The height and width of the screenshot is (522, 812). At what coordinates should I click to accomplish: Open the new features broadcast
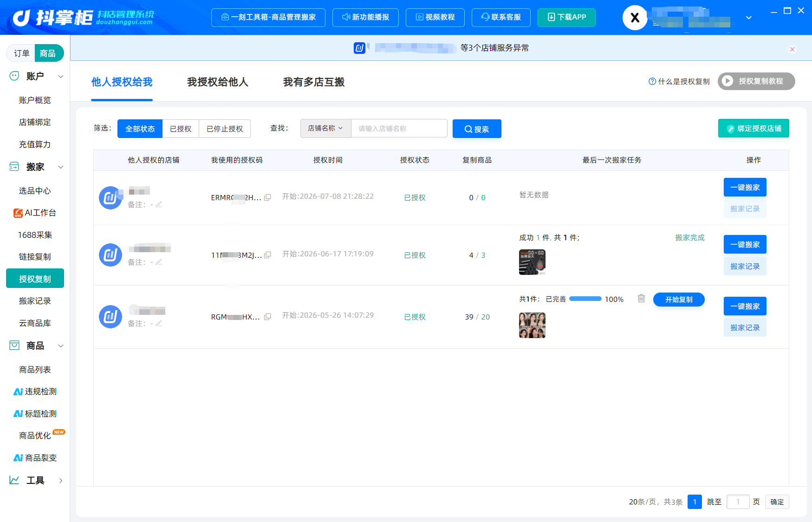click(365, 17)
